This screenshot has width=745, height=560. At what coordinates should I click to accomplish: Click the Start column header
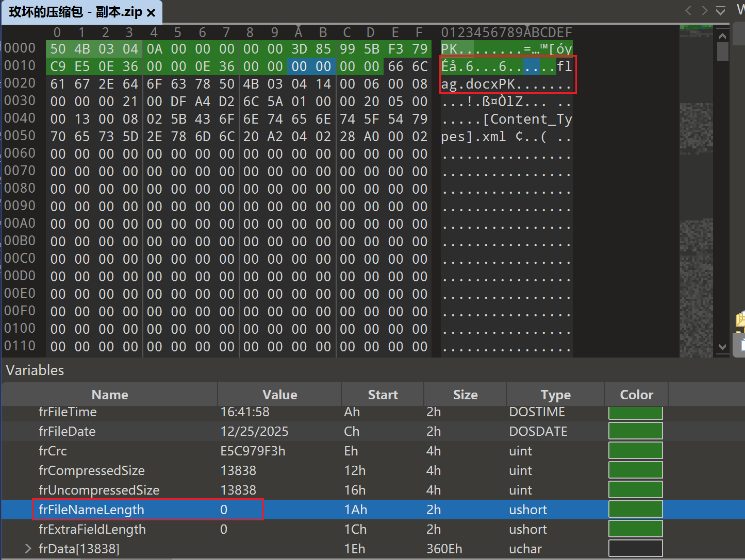(383, 395)
